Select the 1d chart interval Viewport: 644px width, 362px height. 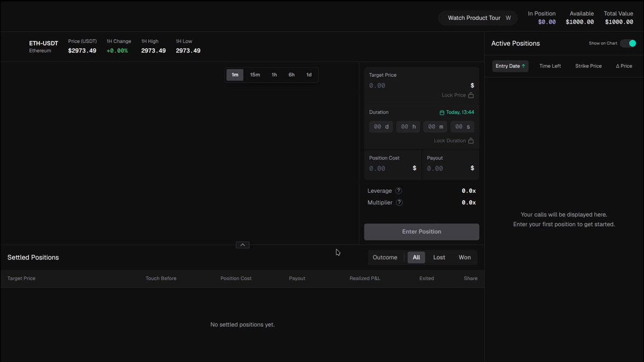309,75
